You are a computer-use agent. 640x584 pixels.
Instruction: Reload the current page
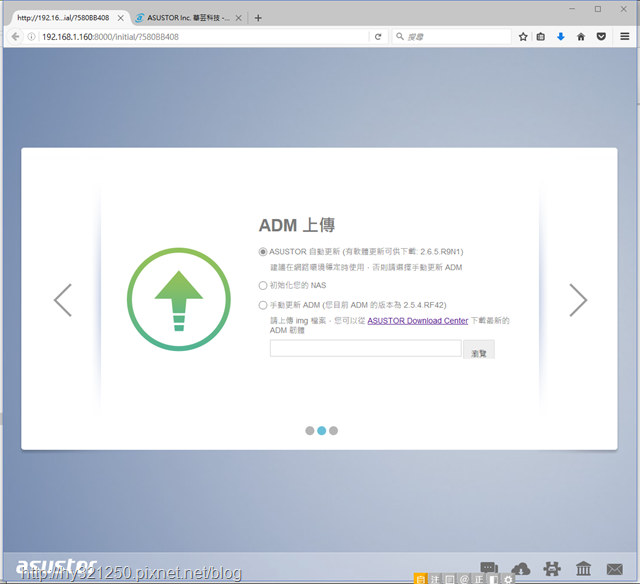(x=378, y=37)
